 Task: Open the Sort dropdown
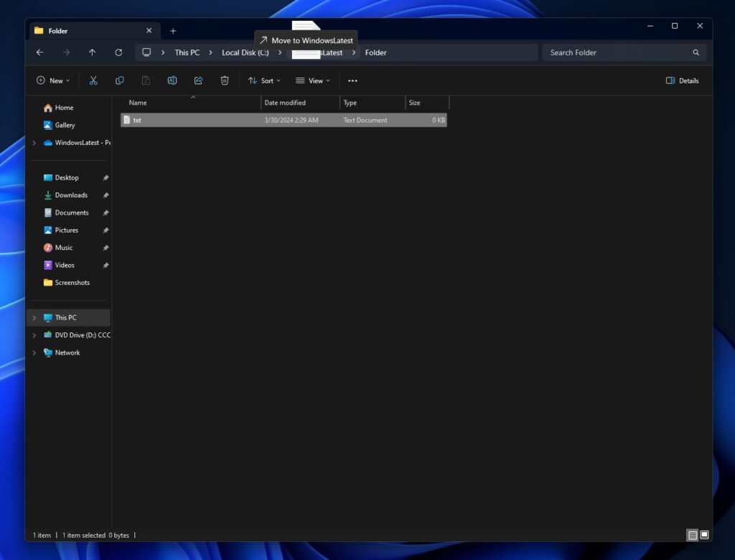(264, 80)
